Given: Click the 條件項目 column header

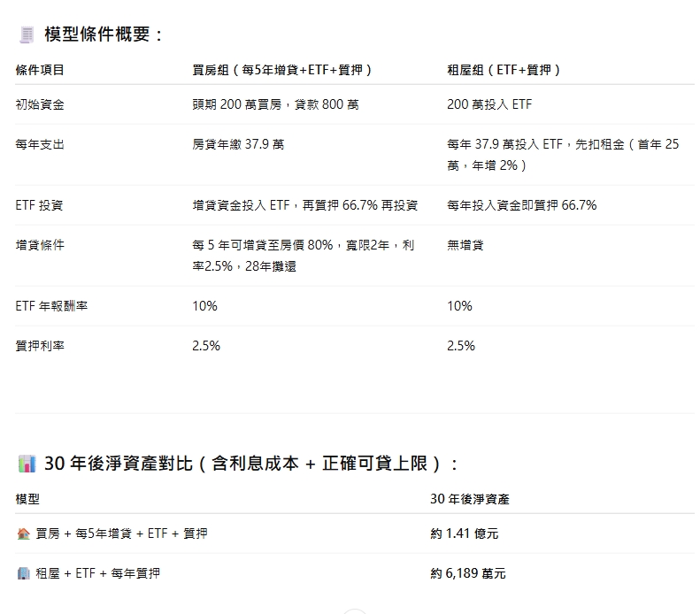Looking at the screenshot, I should [x=40, y=70].
